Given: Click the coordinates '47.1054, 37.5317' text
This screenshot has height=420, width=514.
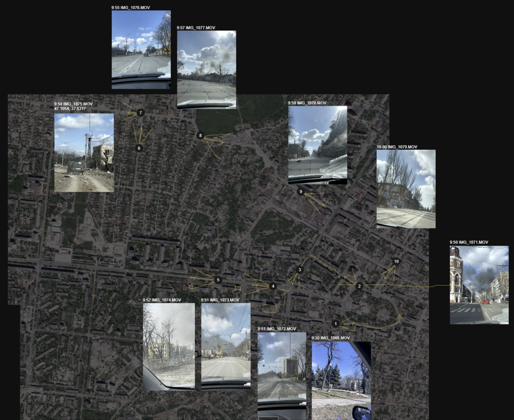Looking at the screenshot, I should (x=70, y=109).
